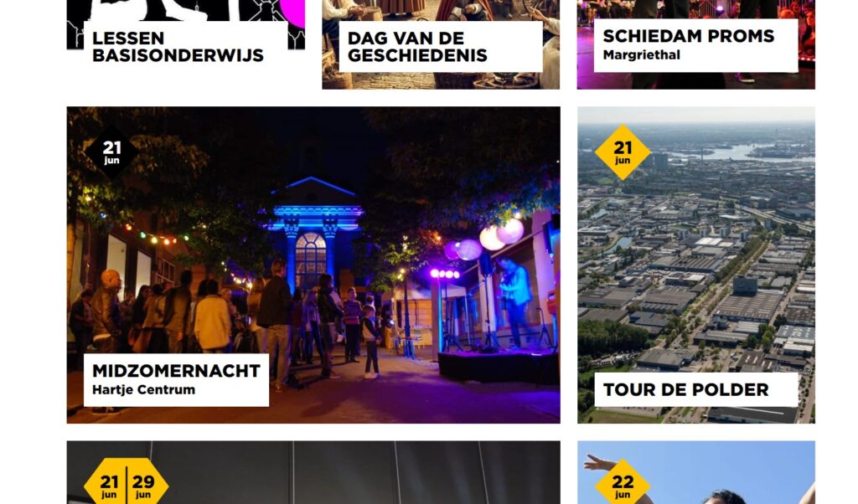Open the dark event tile dated 21–29 jun
This screenshot has width=858, height=504.
pyautogui.click(x=313, y=473)
